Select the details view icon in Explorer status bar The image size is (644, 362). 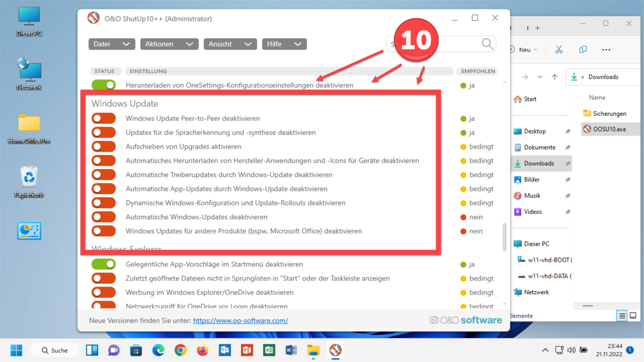click(622, 316)
